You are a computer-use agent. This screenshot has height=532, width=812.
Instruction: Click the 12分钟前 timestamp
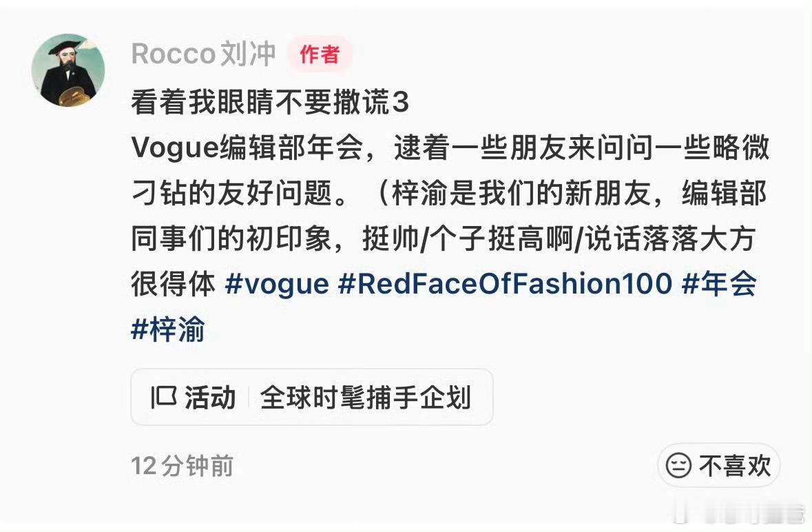pyautogui.click(x=182, y=465)
